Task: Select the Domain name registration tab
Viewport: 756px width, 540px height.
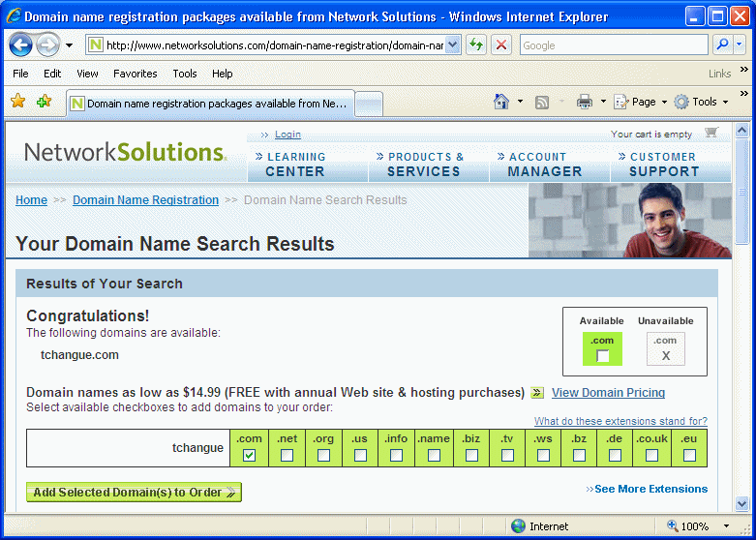Action: 210,104
